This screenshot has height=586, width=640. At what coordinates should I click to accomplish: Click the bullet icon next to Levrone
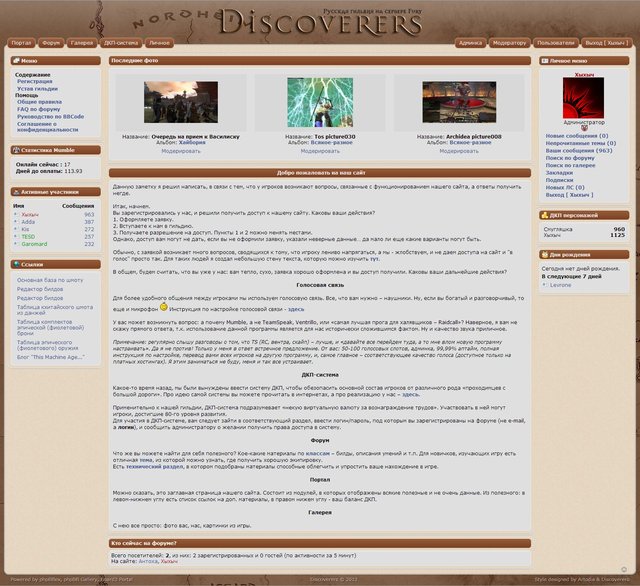(544, 285)
